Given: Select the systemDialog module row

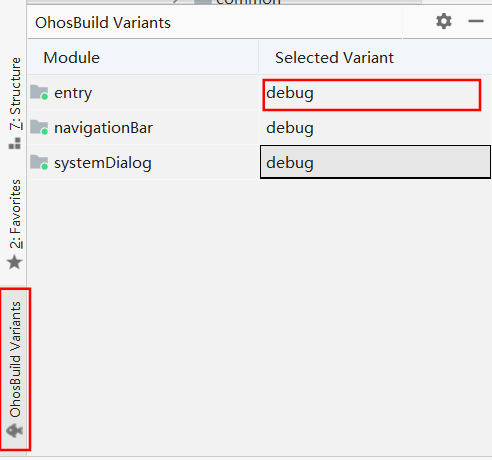Looking at the screenshot, I should 143,162.
